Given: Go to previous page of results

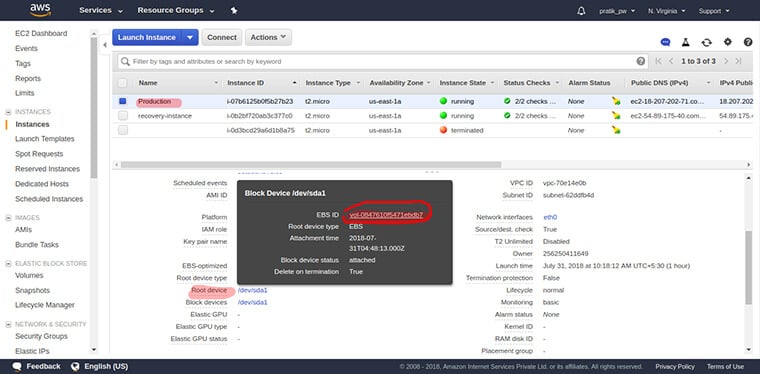Looking at the screenshot, I should click(x=671, y=61).
